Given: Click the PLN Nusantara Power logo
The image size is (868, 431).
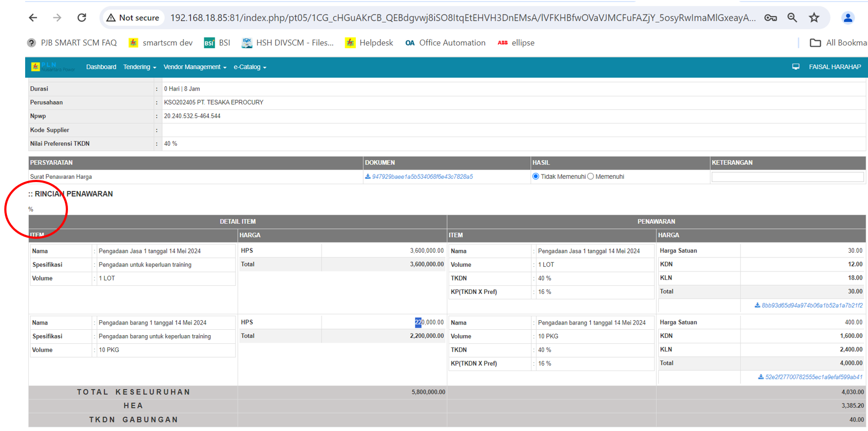Looking at the screenshot, I should (x=52, y=67).
